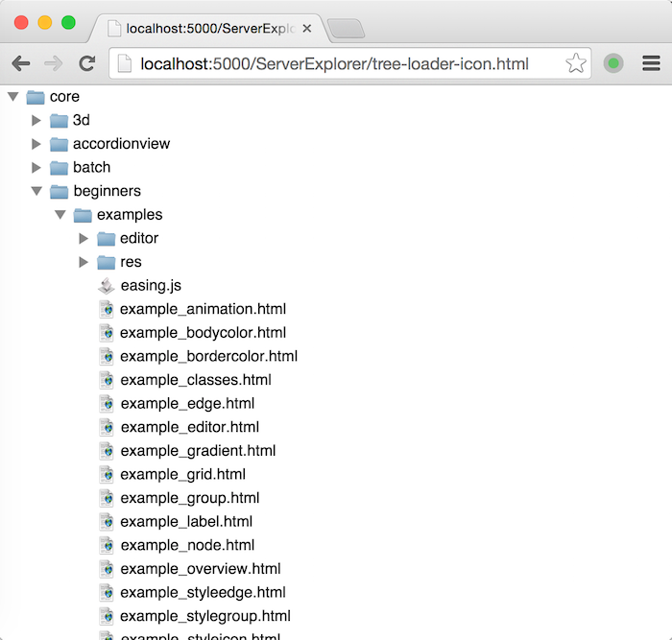
Task: Expand the res folder arrow
Action: [84, 262]
